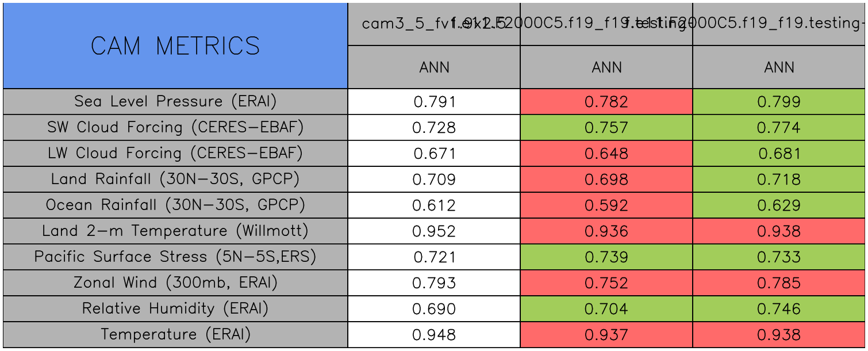Select the LW Cloud Forcing row label
This screenshot has height=351, width=868.
[x=175, y=154]
